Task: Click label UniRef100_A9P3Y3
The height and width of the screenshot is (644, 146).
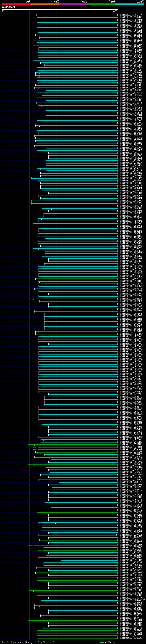Action: (x=131, y=289)
